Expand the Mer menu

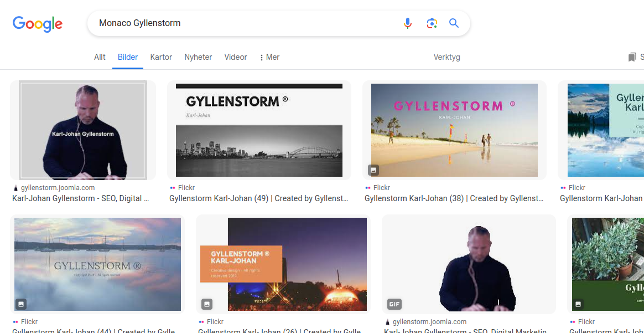point(270,57)
